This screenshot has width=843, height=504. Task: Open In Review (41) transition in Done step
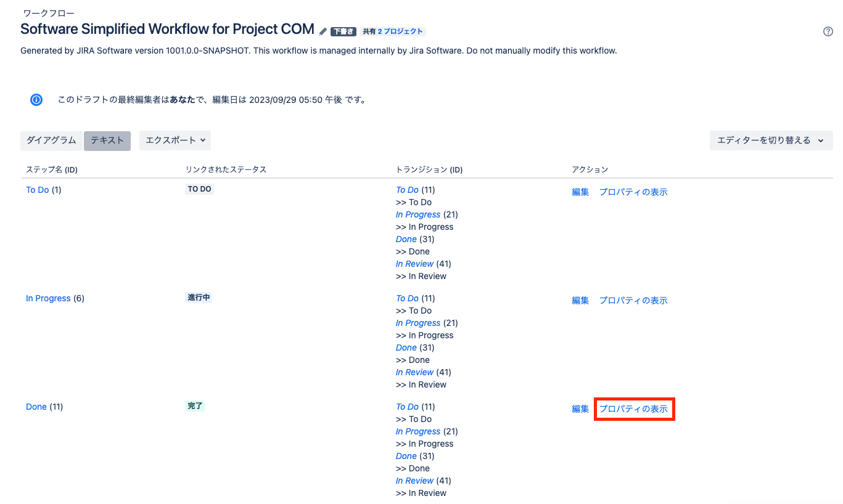[x=414, y=481]
